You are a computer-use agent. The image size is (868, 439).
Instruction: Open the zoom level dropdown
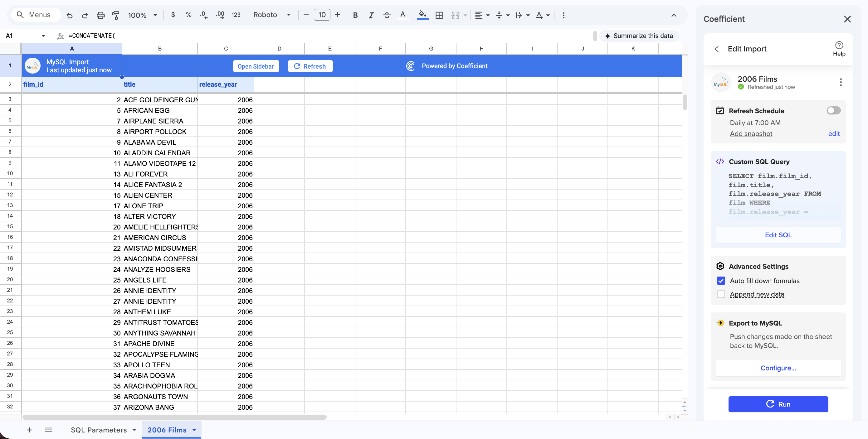coord(143,15)
